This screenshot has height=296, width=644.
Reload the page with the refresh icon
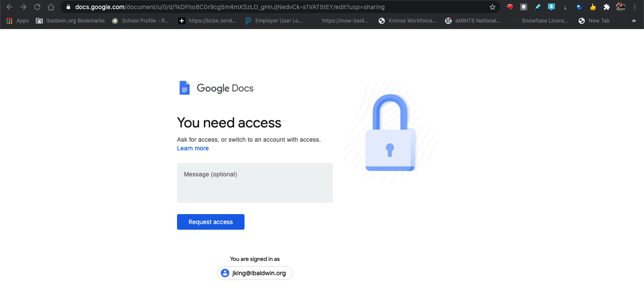click(37, 7)
